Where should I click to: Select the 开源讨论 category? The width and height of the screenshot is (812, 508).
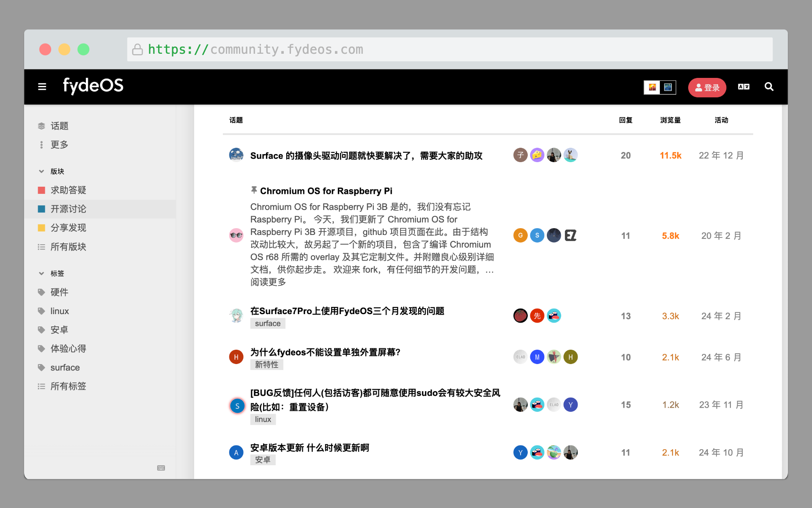click(x=68, y=209)
